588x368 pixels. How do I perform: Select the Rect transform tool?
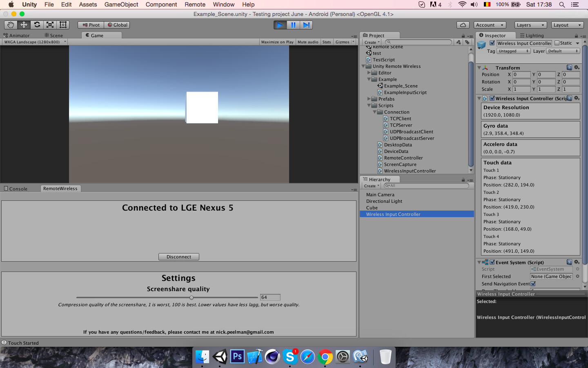(x=62, y=25)
